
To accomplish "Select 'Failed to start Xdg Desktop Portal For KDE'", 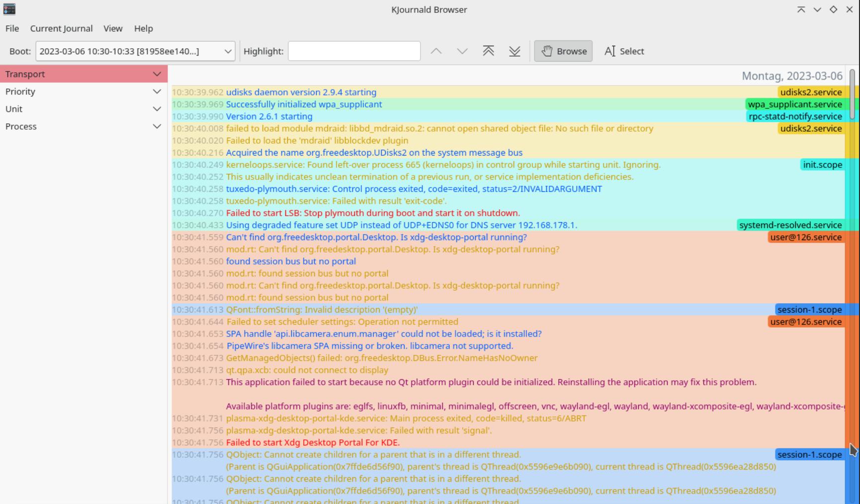I will tap(313, 442).
